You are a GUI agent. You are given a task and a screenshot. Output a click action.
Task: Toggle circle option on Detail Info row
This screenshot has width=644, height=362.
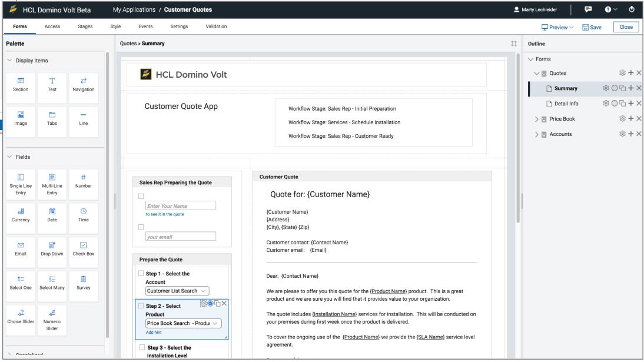point(615,103)
